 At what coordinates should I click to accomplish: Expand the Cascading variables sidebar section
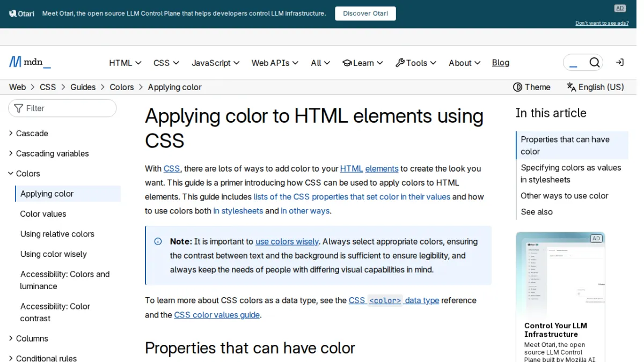coord(49,153)
